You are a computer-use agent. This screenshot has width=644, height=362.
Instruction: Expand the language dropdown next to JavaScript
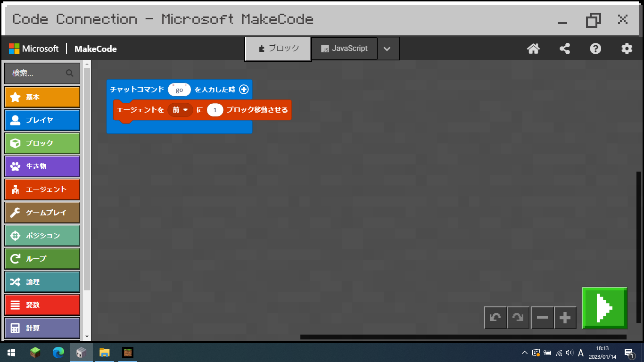coord(388,49)
